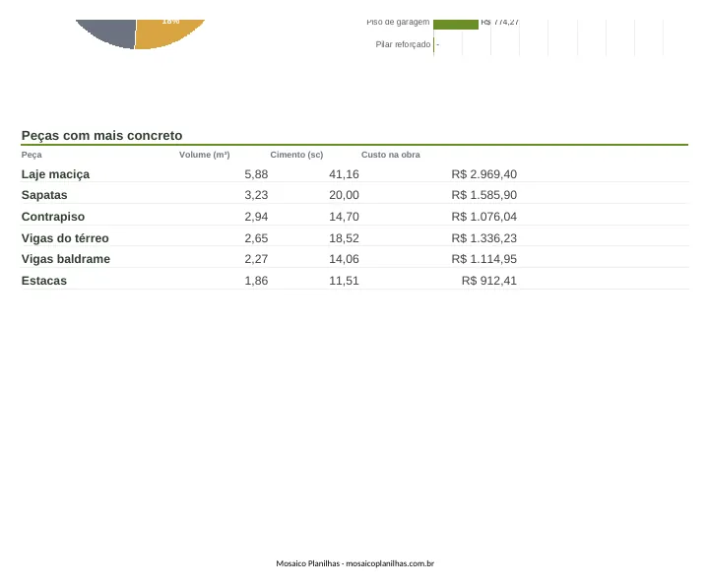Select the 'Cimento (sc)' column header
The image size is (708, 588).
[x=296, y=155]
